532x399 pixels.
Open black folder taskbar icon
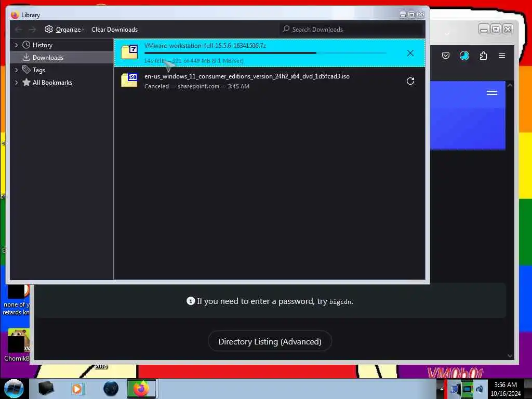pyautogui.click(x=46, y=389)
